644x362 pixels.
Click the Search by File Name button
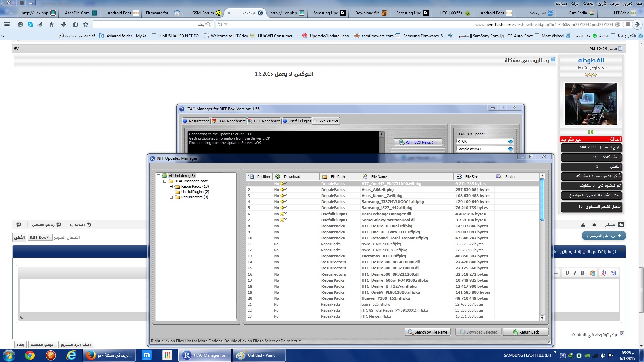[x=428, y=332]
